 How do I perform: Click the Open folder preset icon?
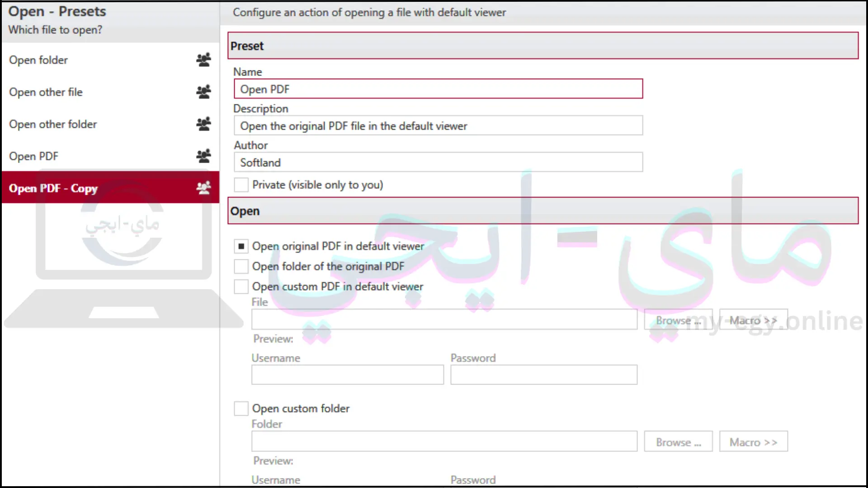tap(203, 60)
